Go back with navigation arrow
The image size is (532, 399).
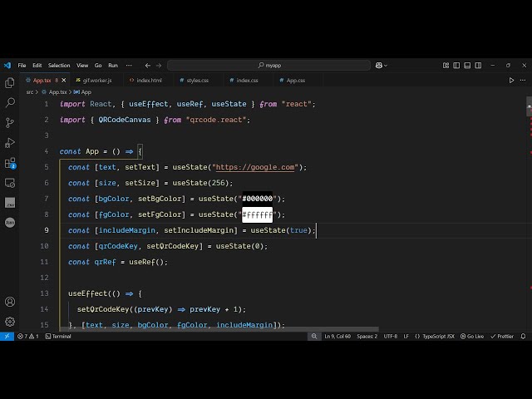(x=148, y=66)
